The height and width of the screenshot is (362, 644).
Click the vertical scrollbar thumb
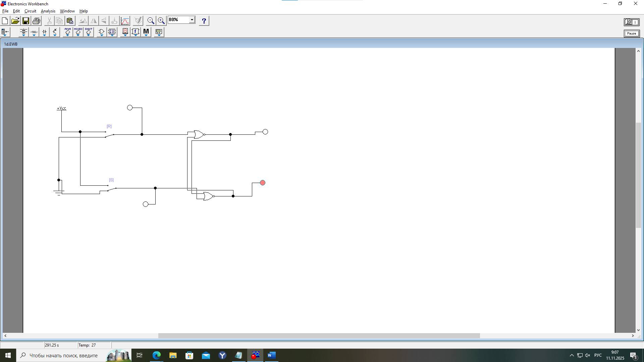point(639,175)
